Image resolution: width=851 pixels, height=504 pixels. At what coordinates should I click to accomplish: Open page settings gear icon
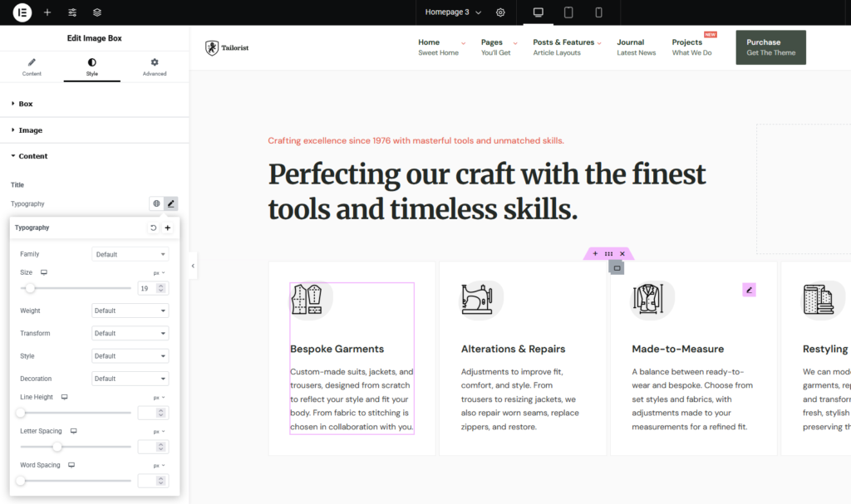click(x=500, y=12)
